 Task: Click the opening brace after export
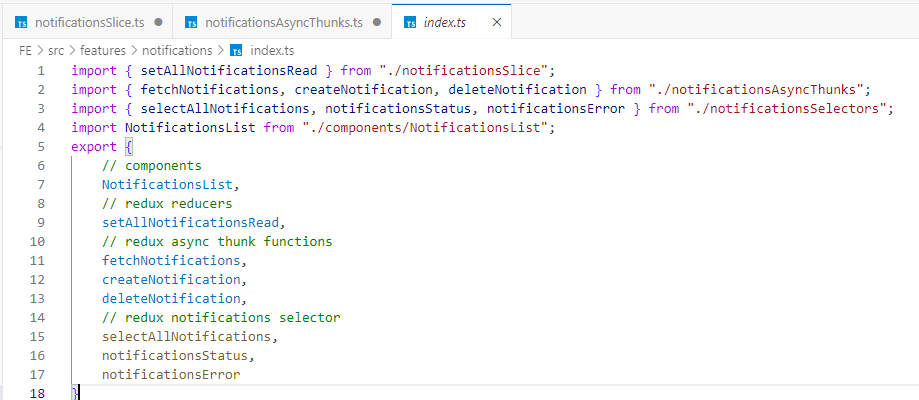coord(129,147)
